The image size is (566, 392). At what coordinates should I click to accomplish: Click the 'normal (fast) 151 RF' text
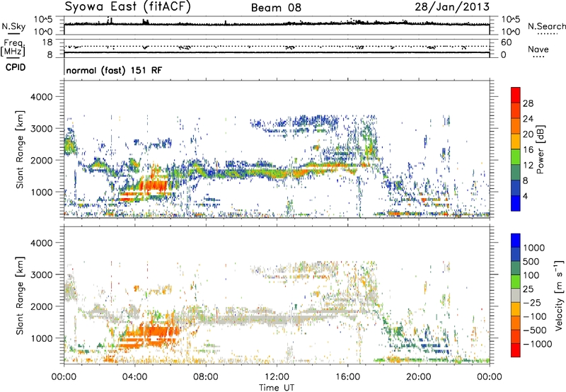pyautogui.click(x=114, y=70)
